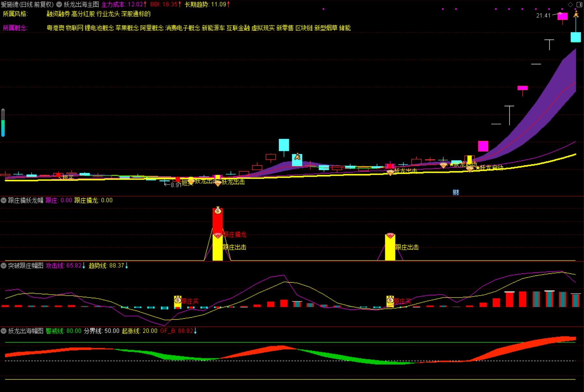The image size is (584, 392).
Task: Click the diamond icon left of the upper 妖龙启动 label
Action: (x=443, y=165)
